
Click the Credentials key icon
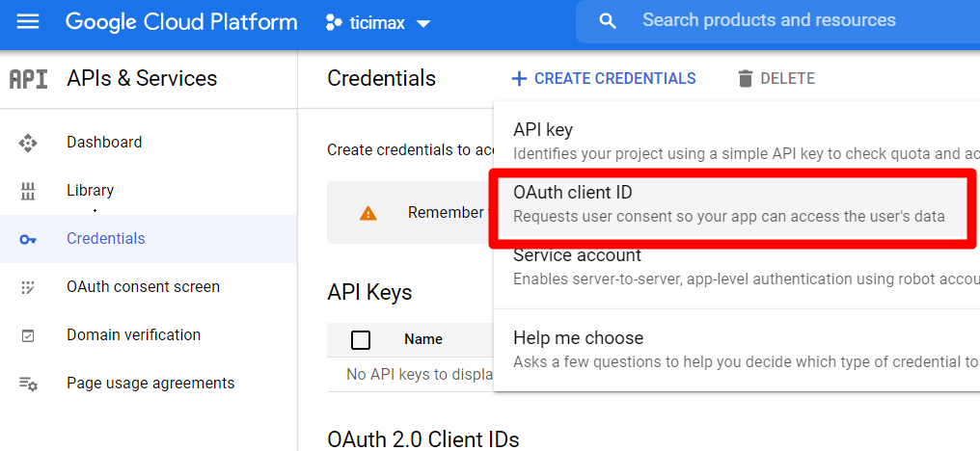pos(28,239)
